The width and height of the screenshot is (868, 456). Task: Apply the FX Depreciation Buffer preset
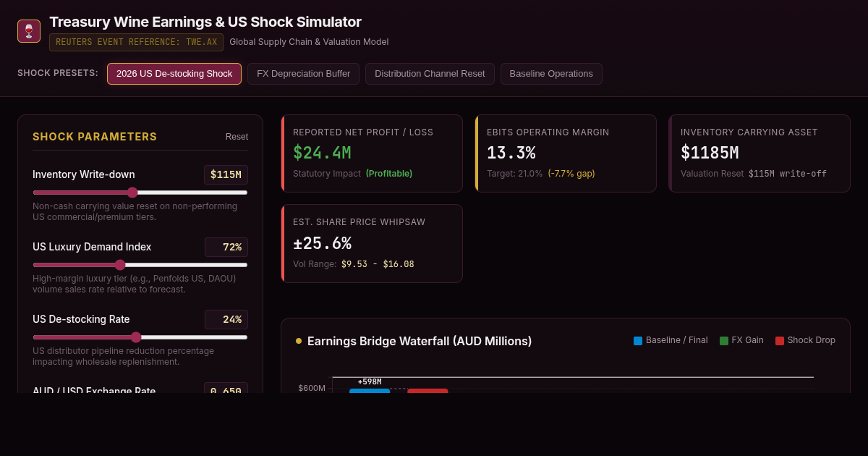coord(304,74)
